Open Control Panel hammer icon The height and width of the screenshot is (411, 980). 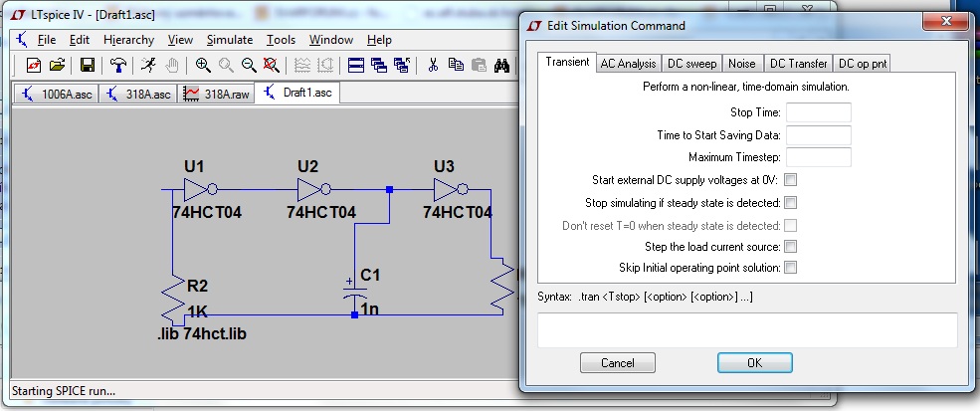[117, 65]
